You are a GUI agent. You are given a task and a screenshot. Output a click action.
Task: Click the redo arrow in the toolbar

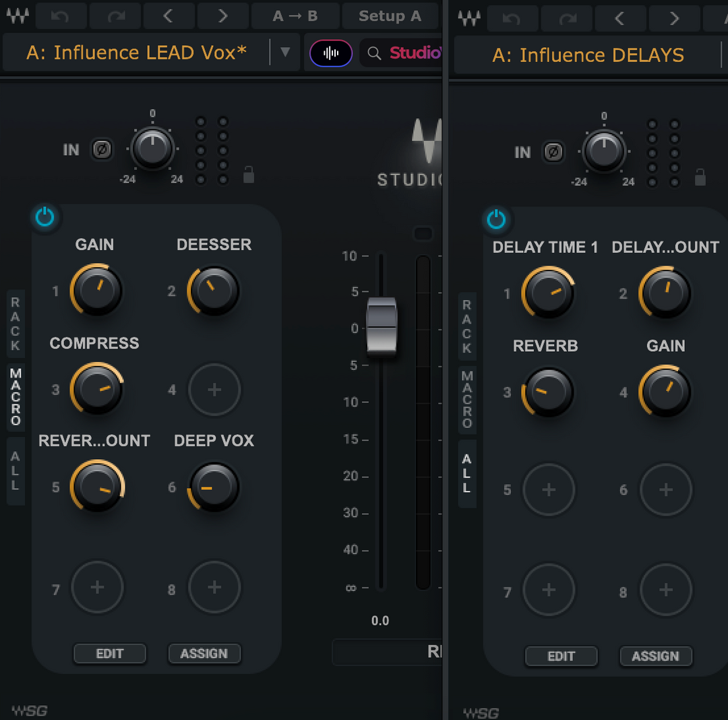pos(115,16)
